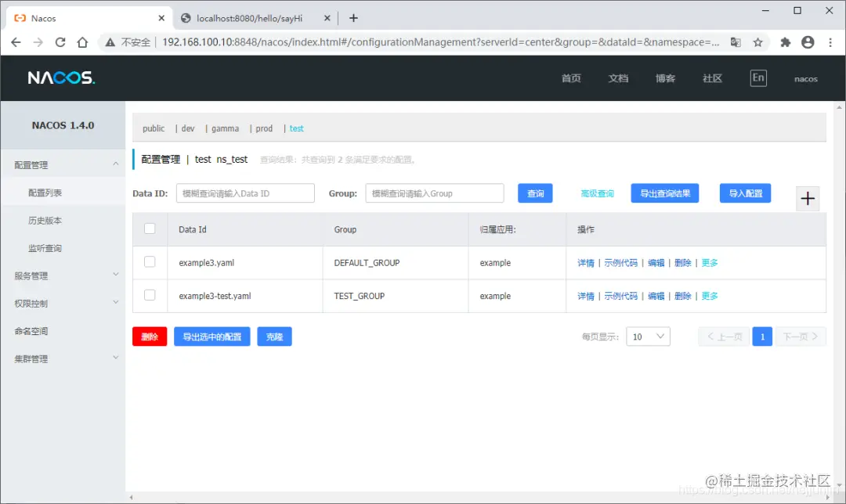Focus the Data ID search input field

coord(245,193)
